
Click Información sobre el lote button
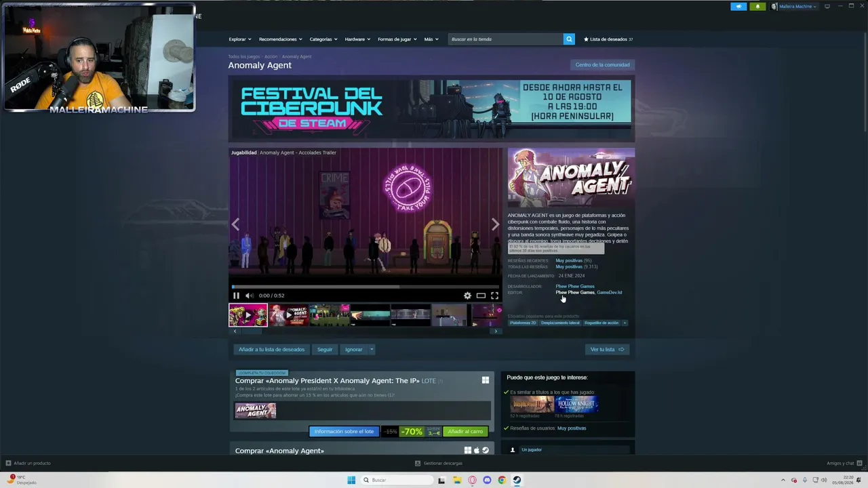(x=344, y=432)
